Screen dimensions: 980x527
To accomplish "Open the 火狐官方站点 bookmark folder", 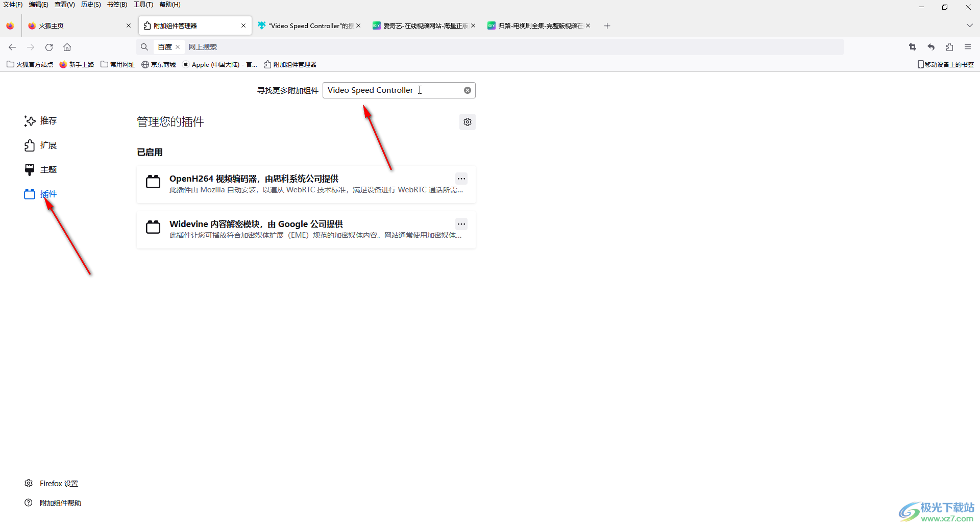I will coord(30,64).
